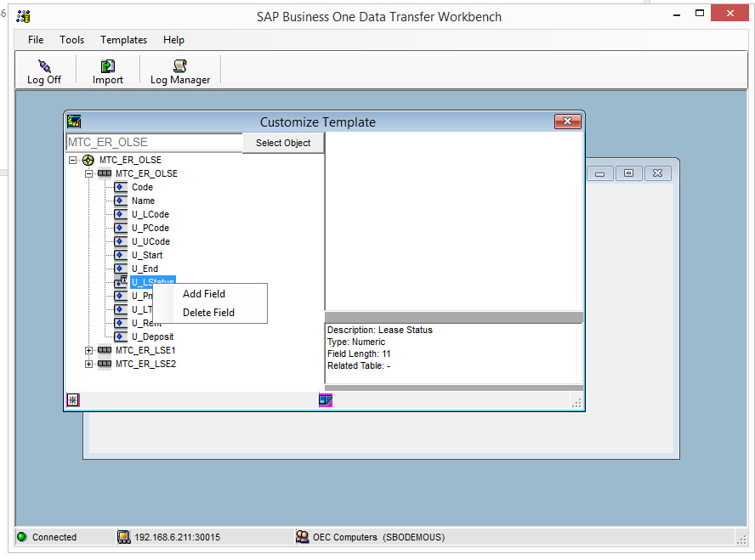This screenshot has width=755, height=560.
Task: Click the field icon beside U_Deposit
Action: click(121, 337)
